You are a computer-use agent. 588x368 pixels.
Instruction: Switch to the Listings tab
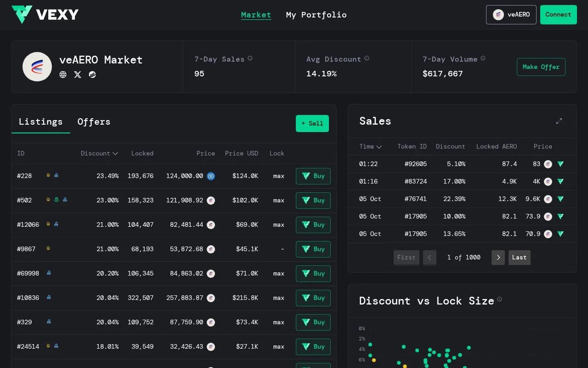pos(40,122)
